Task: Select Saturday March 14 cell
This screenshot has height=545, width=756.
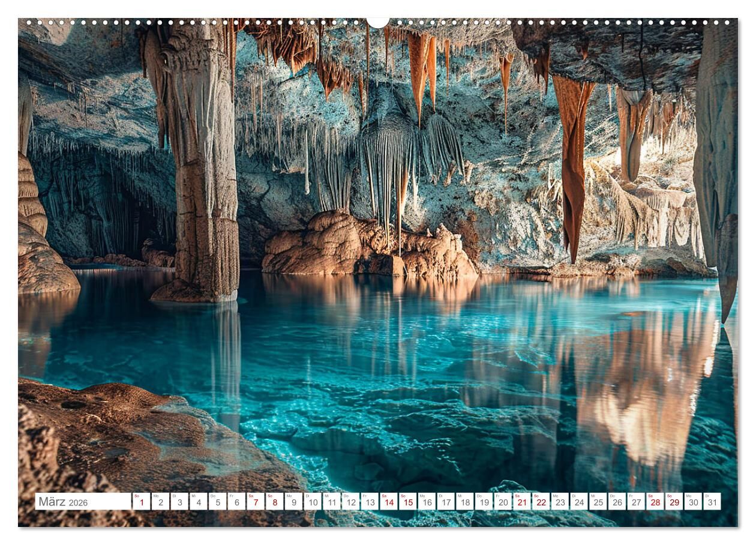Action: (x=388, y=502)
